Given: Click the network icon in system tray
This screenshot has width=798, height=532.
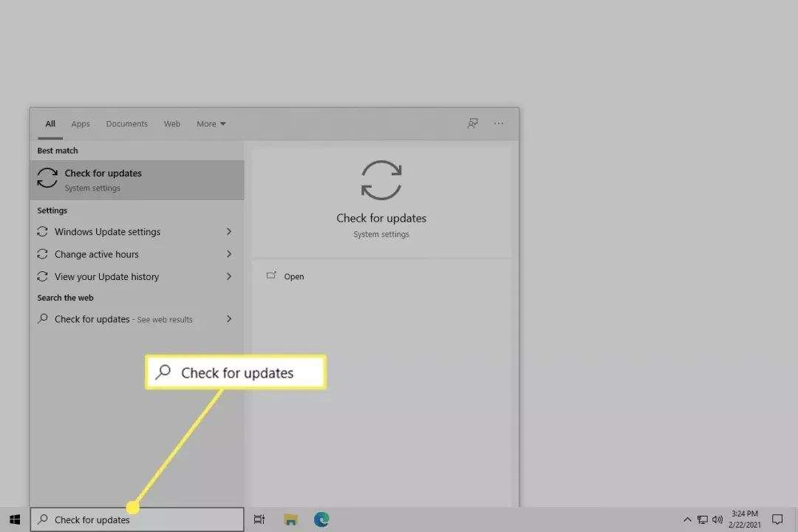Looking at the screenshot, I should coord(703,519).
